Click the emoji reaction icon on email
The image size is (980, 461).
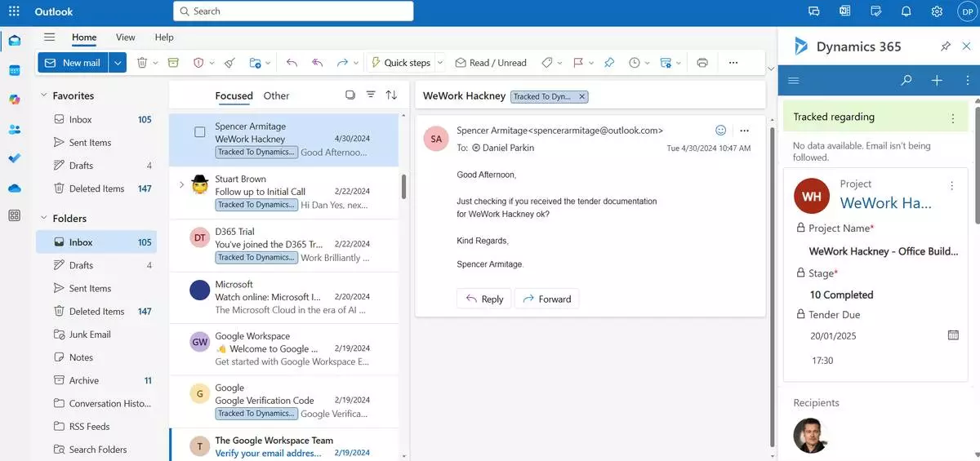(720, 131)
